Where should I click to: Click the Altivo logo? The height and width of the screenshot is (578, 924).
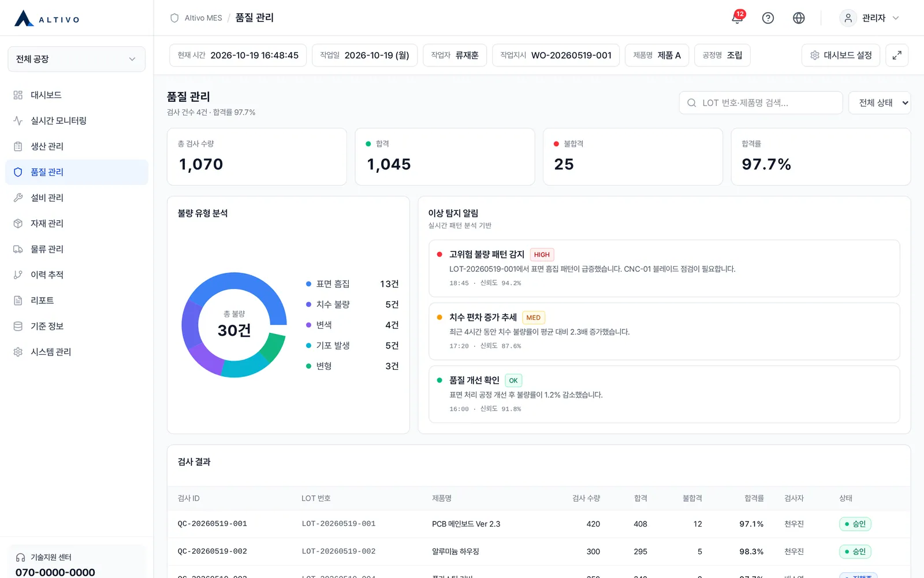47,18
